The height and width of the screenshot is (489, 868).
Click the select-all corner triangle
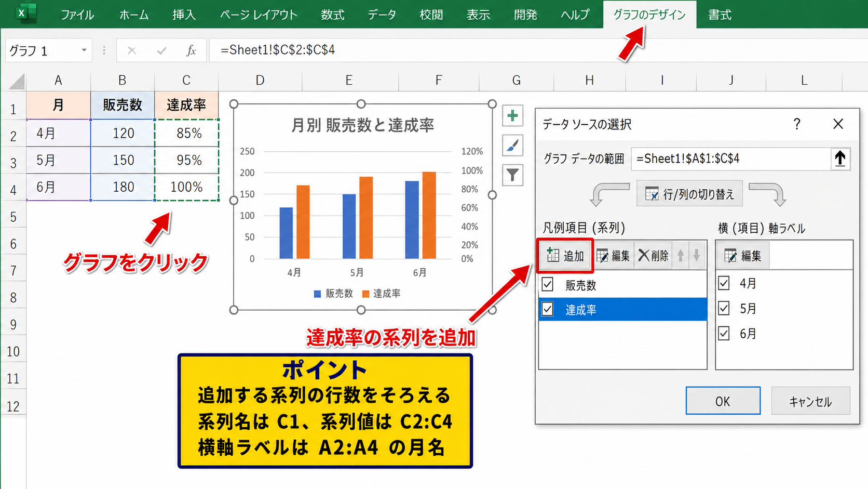tap(16, 81)
